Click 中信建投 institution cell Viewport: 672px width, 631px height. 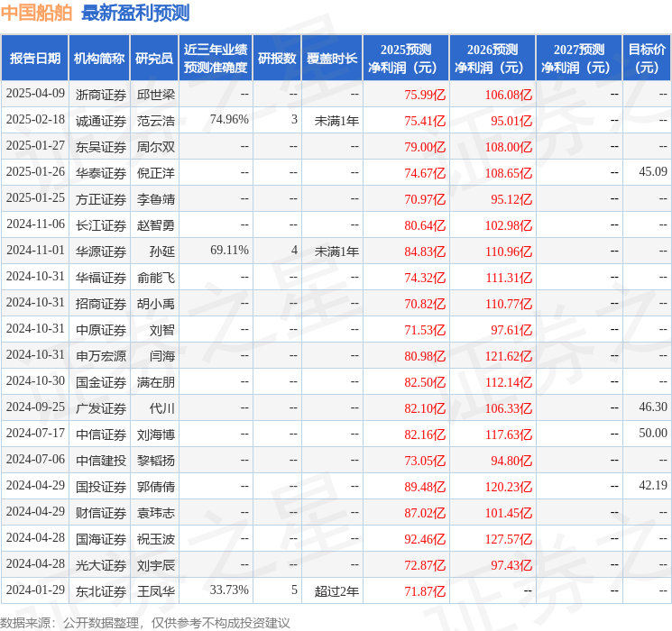pyautogui.click(x=101, y=461)
